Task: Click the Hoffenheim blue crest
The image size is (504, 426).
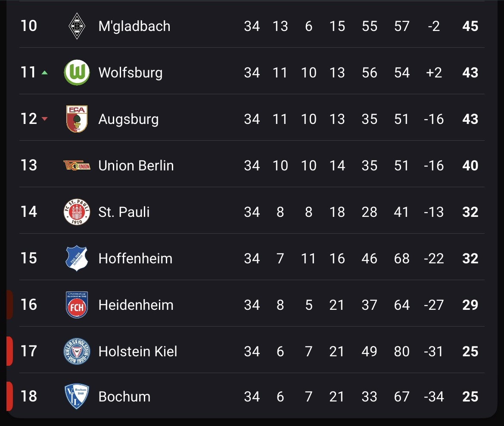Action: coord(77,259)
